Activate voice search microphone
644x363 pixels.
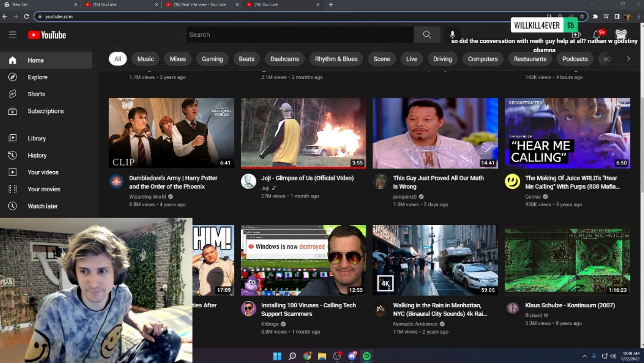pos(452,34)
